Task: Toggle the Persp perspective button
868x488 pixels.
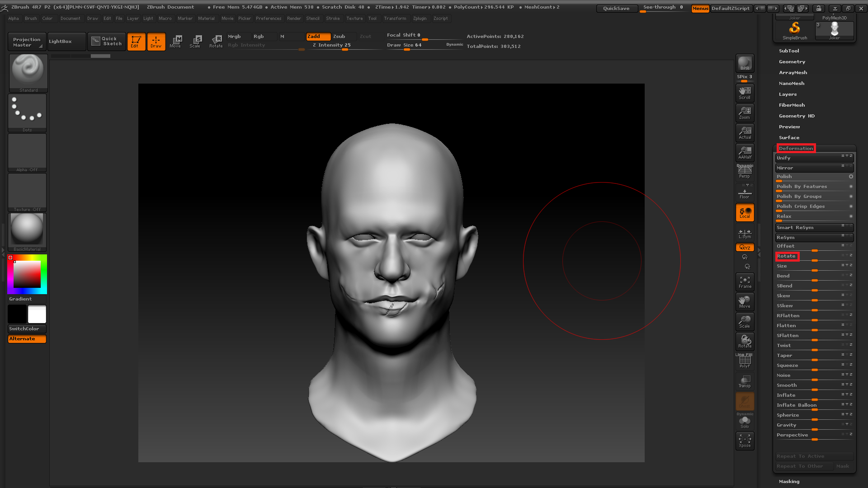Action: [745, 172]
